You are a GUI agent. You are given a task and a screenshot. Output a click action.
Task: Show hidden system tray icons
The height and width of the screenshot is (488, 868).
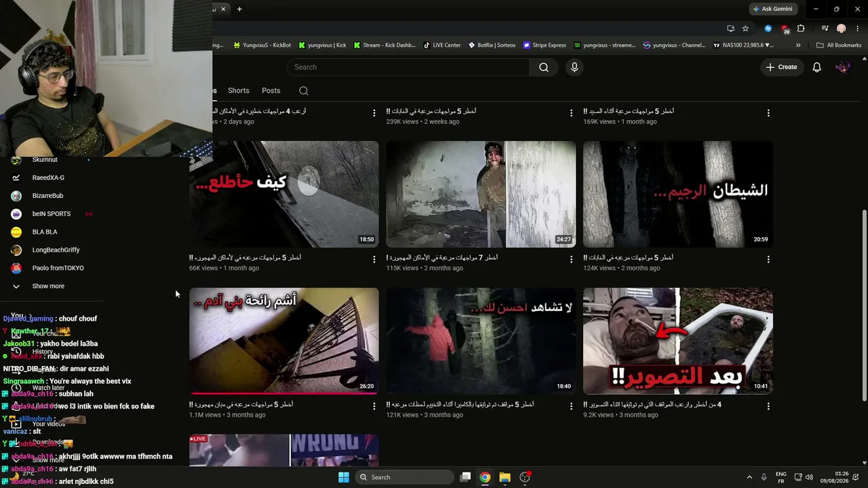(749, 477)
